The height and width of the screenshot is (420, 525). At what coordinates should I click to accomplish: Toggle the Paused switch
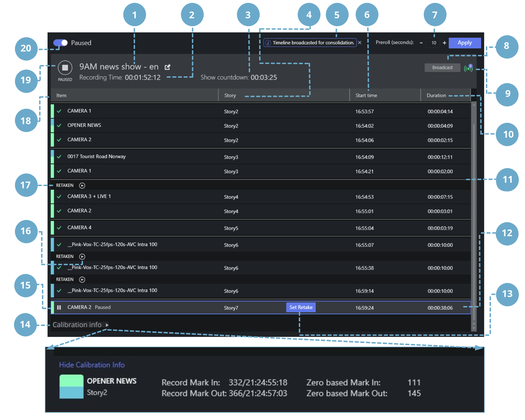click(60, 43)
